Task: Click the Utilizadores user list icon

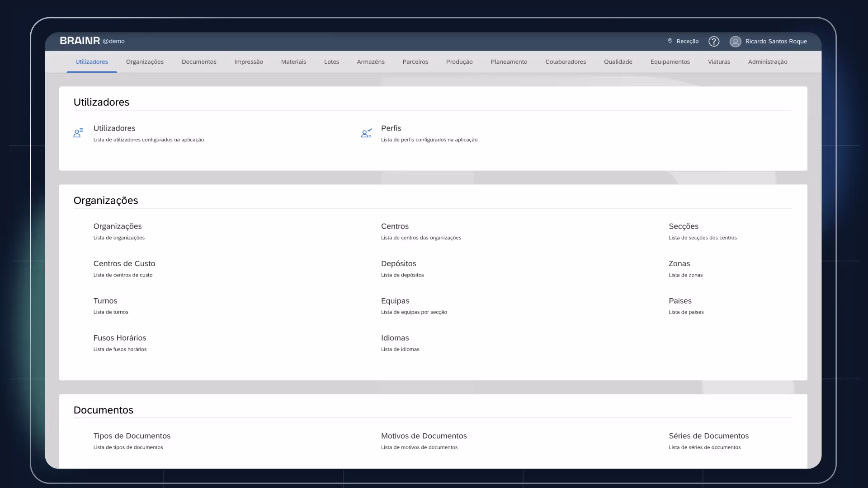Action: (78, 133)
